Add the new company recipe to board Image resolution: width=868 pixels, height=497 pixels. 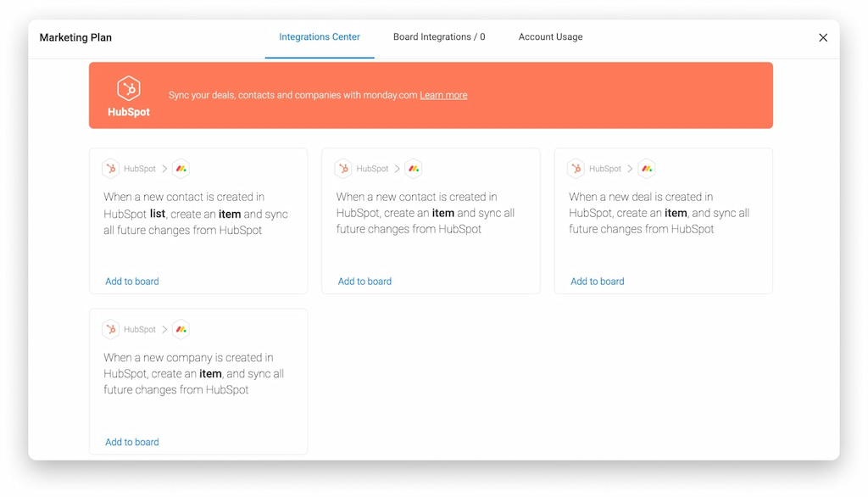(132, 442)
